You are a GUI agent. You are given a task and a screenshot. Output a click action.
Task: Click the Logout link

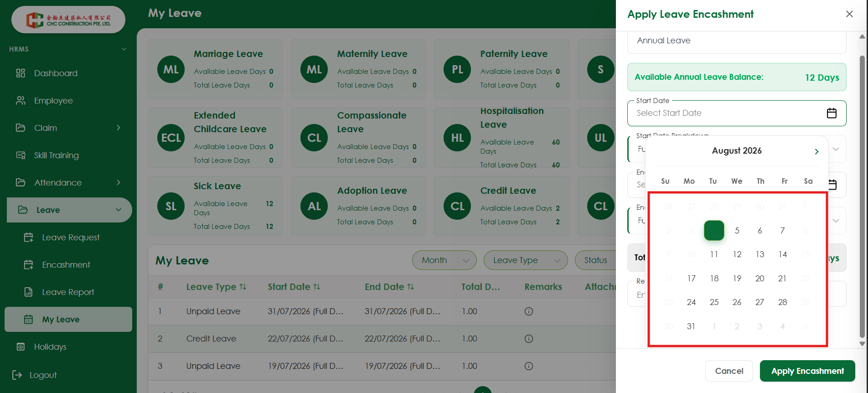[x=43, y=375]
